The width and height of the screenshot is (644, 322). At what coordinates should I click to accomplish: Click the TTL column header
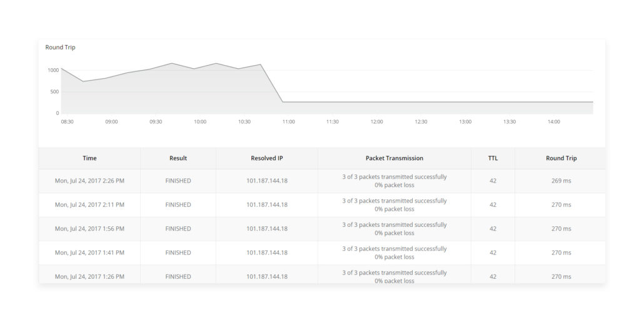click(493, 158)
